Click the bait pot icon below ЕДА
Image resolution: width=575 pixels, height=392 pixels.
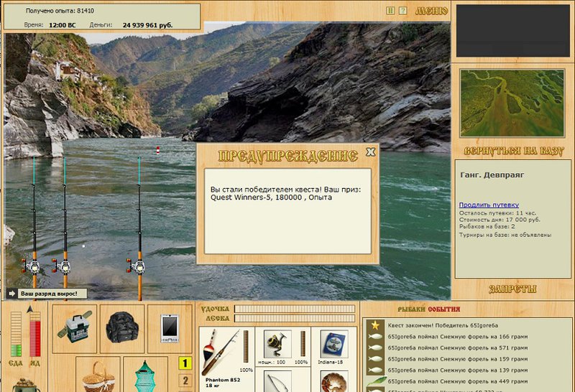tap(26, 385)
